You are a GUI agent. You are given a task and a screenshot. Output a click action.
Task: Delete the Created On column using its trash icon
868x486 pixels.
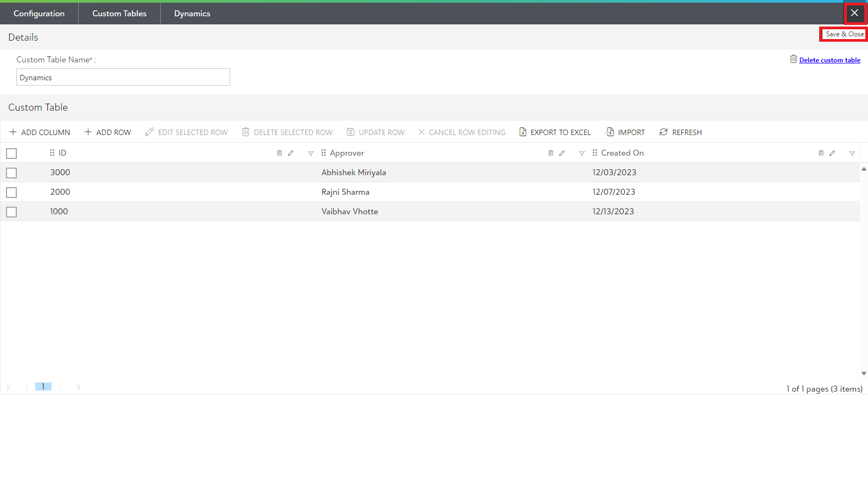pos(821,154)
